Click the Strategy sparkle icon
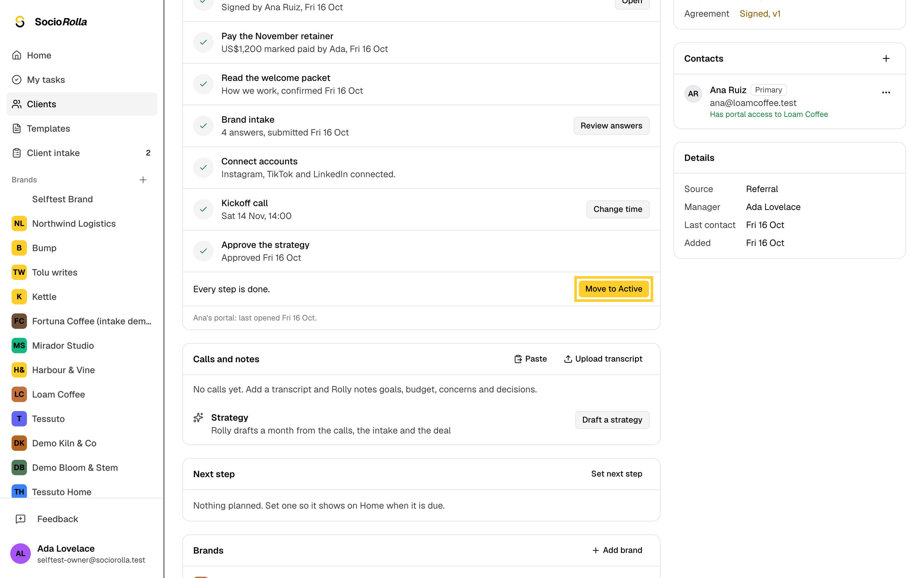The height and width of the screenshot is (578, 924). 198,417
